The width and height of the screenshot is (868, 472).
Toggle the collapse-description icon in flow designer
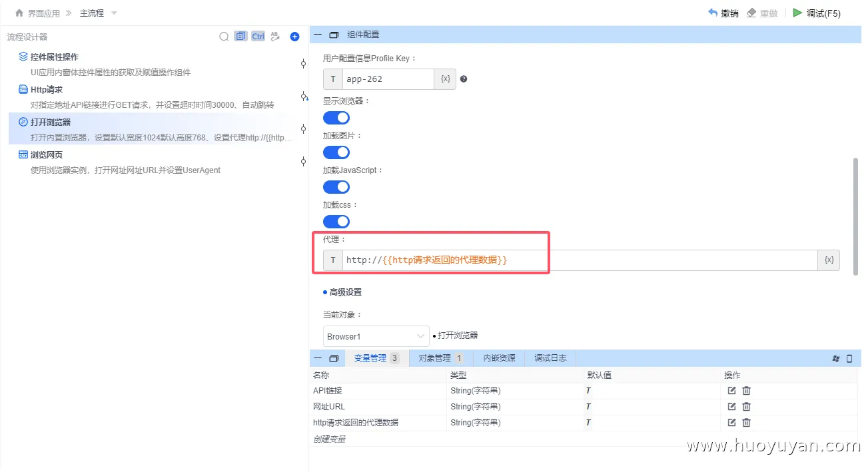coord(240,37)
